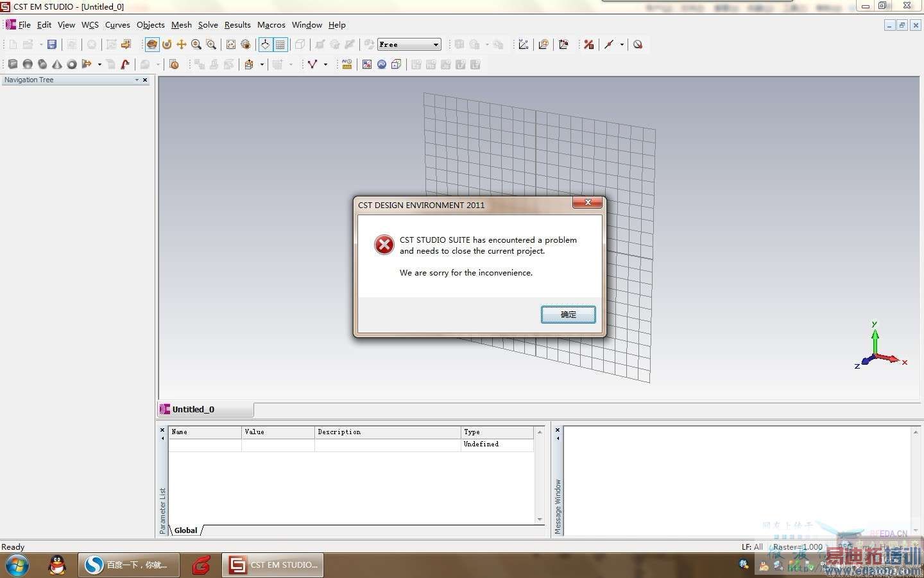
Task: Click the blue frequency settings icon
Action: click(x=382, y=64)
